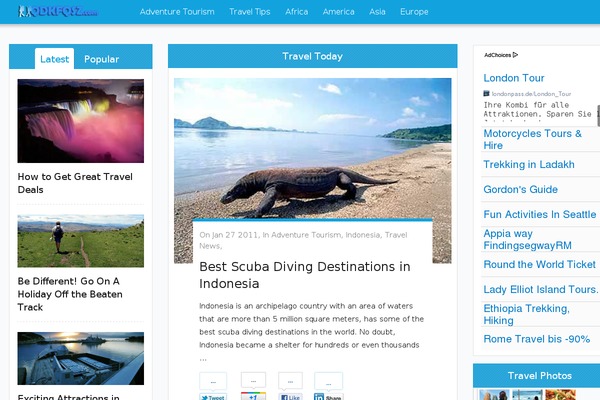Read 'Be Different! Go On A Holiday' article
The width and height of the screenshot is (600, 400).
point(70,294)
